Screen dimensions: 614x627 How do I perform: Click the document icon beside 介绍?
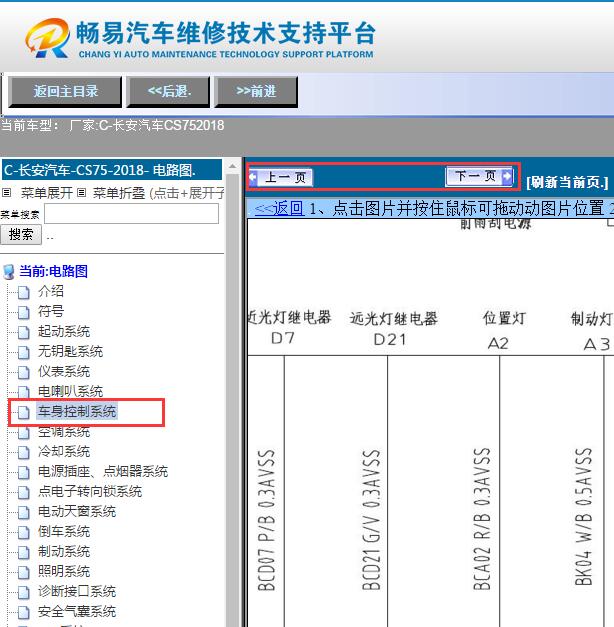24,292
